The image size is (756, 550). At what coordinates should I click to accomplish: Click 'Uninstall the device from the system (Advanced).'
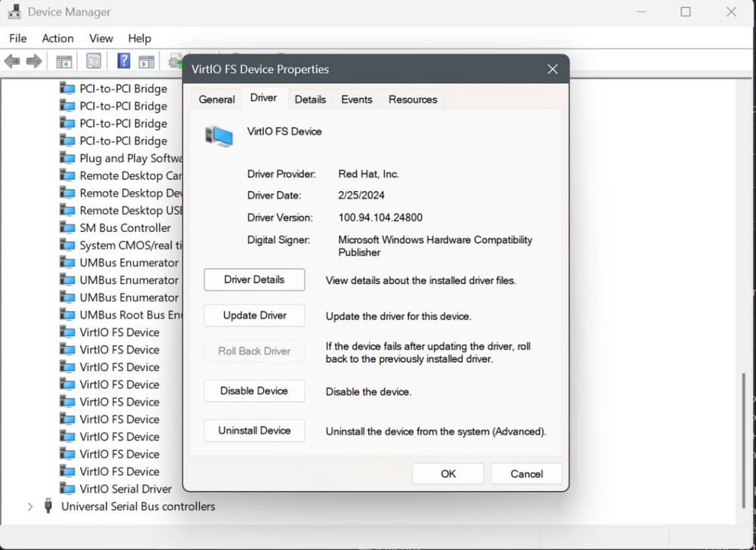click(x=436, y=431)
